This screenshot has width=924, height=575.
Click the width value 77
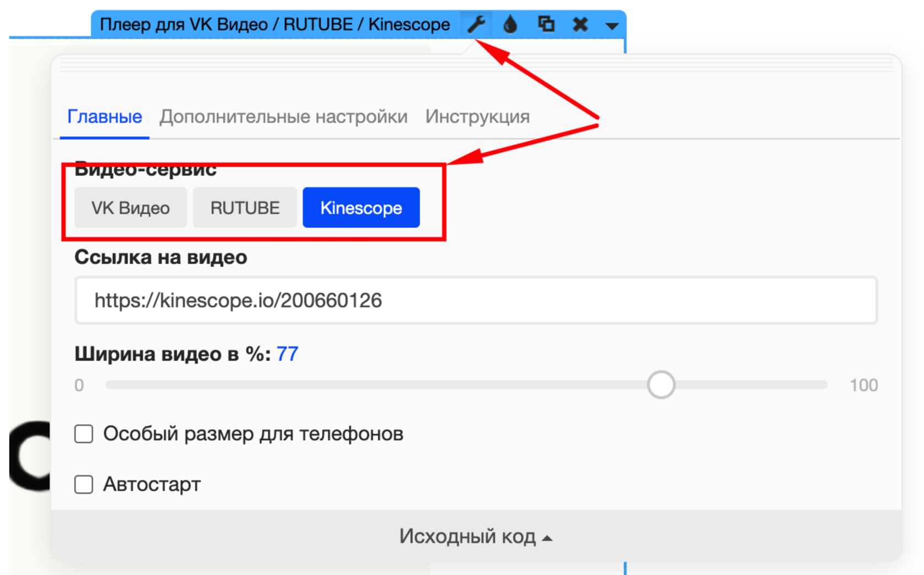(x=287, y=354)
